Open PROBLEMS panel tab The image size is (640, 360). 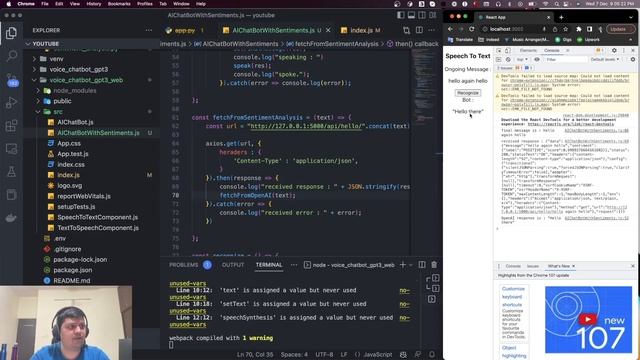click(x=183, y=265)
